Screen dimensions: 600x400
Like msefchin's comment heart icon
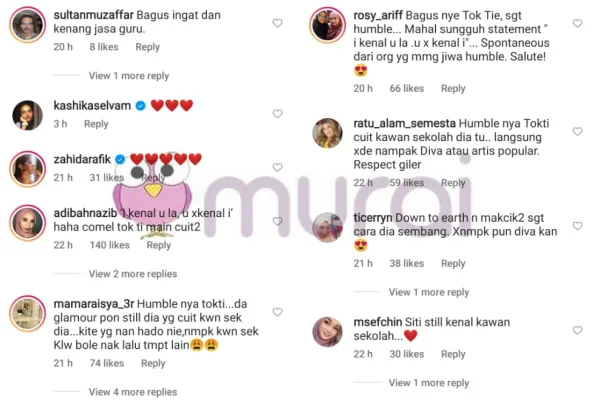pyautogui.click(x=577, y=330)
